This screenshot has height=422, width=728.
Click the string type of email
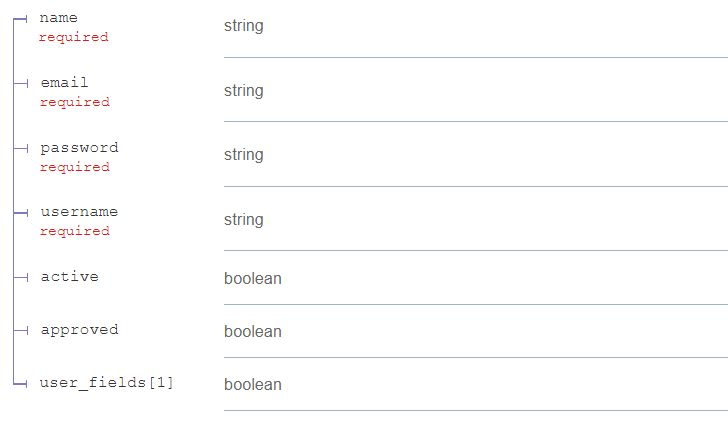pyautogui.click(x=244, y=91)
